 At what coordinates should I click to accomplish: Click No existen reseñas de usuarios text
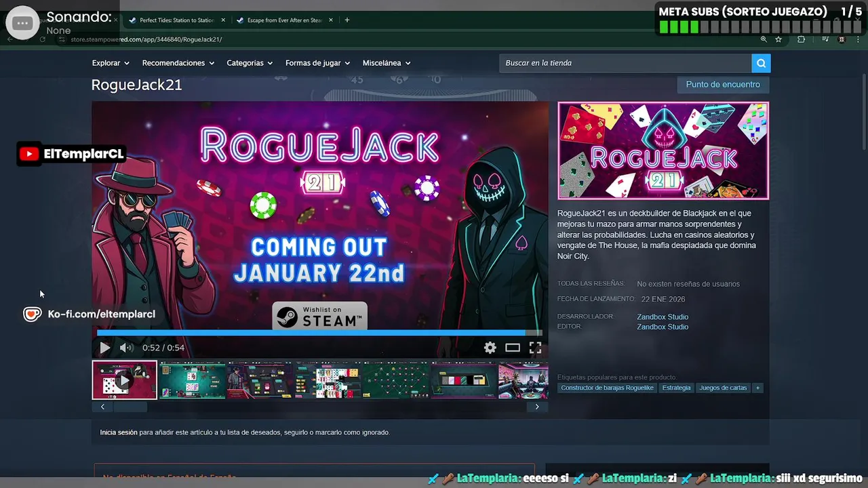pos(688,284)
